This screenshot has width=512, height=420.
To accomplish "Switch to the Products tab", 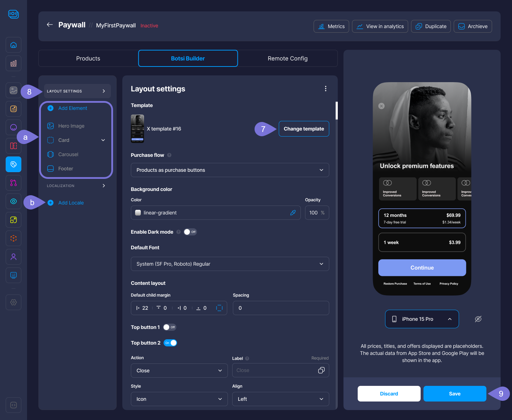I will (x=88, y=58).
